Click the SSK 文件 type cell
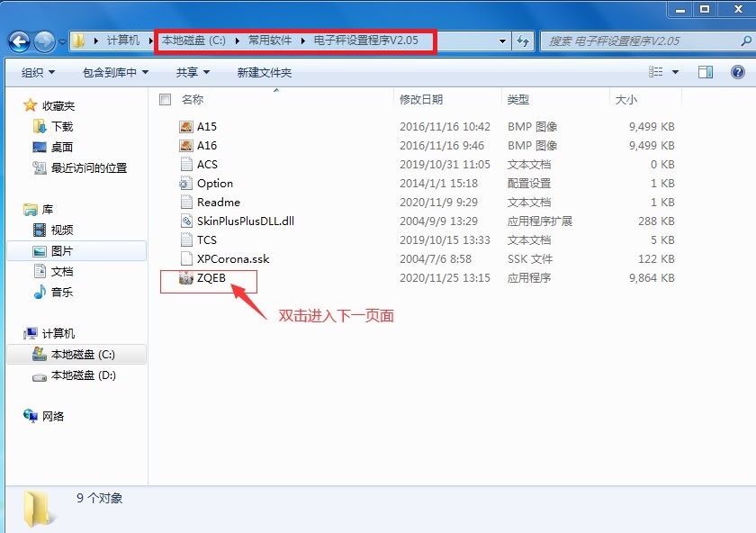Screen dimensions: 756x533 click(530, 258)
